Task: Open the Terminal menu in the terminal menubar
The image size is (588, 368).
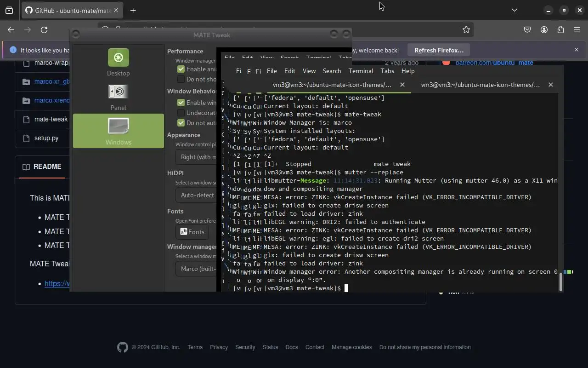Action: click(361, 71)
